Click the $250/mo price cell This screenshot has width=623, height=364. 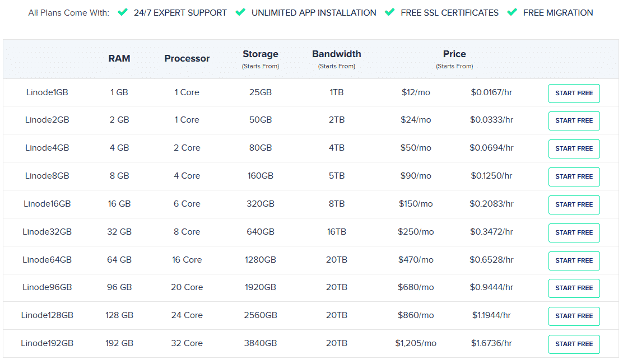coord(416,231)
